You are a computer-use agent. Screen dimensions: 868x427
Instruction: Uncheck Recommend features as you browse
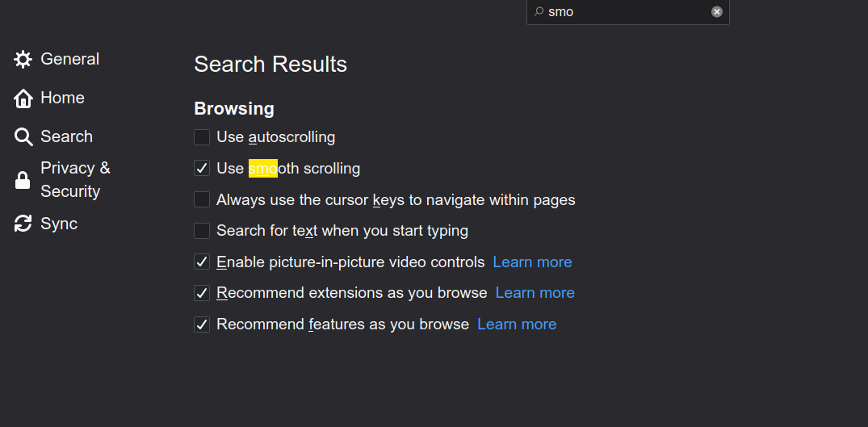click(x=202, y=324)
